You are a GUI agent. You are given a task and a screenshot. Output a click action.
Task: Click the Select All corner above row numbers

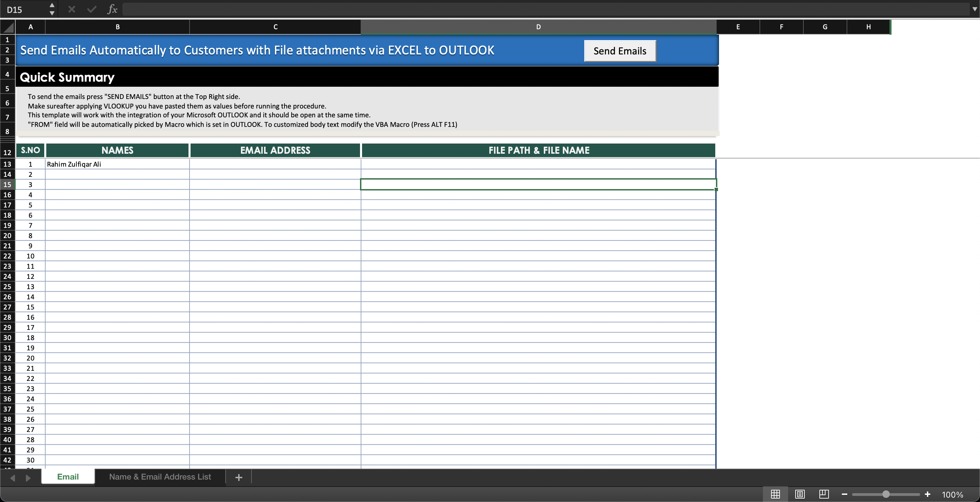(7, 27)
